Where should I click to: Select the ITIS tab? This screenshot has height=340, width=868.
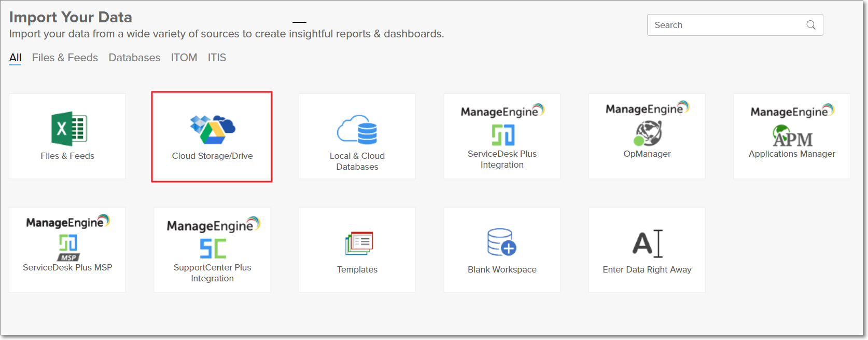coord(217,58)
